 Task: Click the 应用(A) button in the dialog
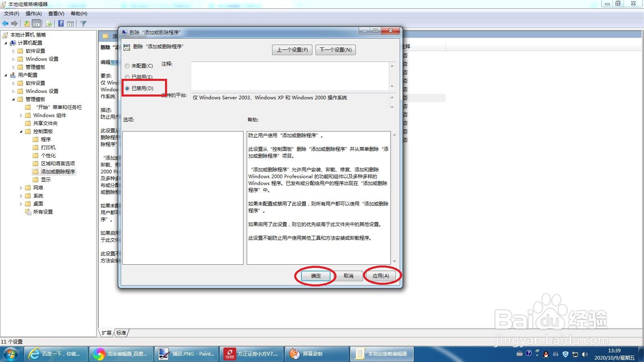pyautogui.click(x=381, y=276)
